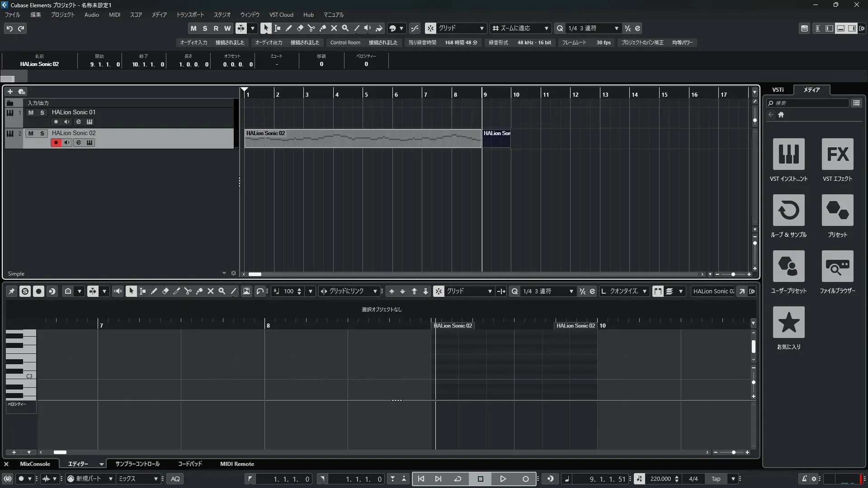Image resolution: width=868 pixels, height=488 pixels.
Task: Adjust the editor horizontal zoom slider
Action: (733, 452)
